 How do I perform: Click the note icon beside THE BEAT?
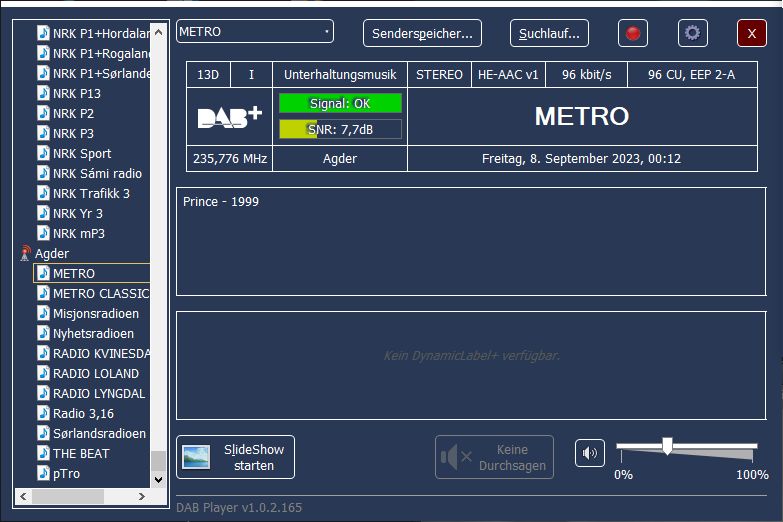coord(43,453)
